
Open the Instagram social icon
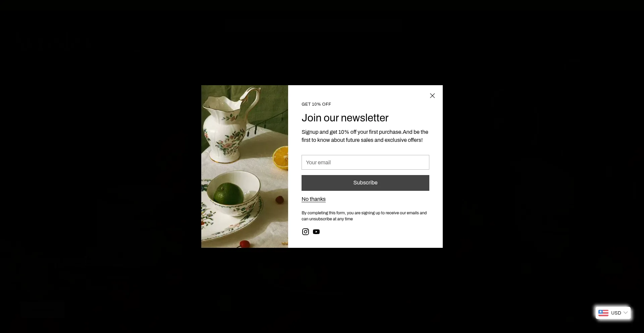[306, 232]
